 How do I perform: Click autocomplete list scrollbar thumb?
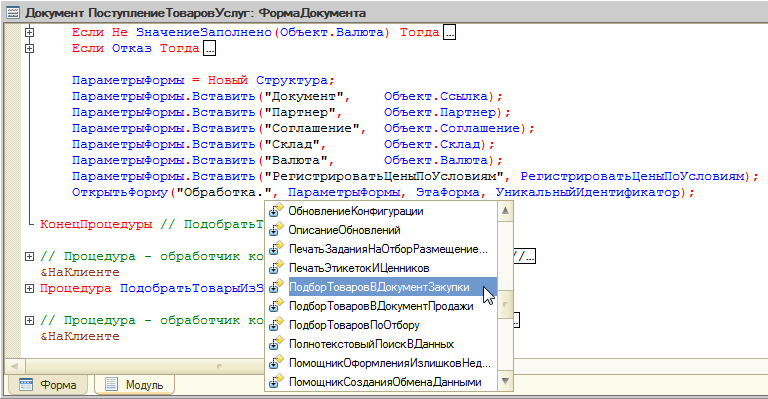tap(505, 304)
